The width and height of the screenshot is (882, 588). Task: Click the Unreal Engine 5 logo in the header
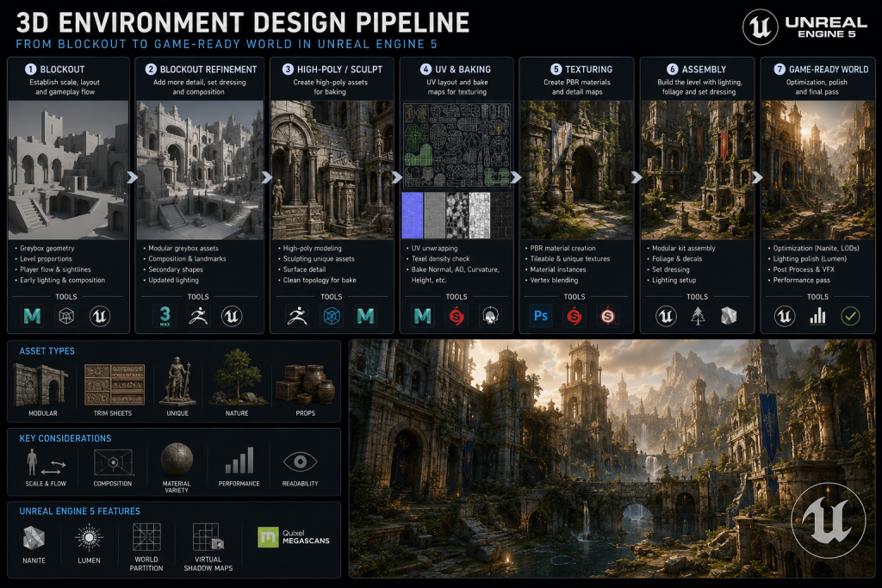point(805,27)
